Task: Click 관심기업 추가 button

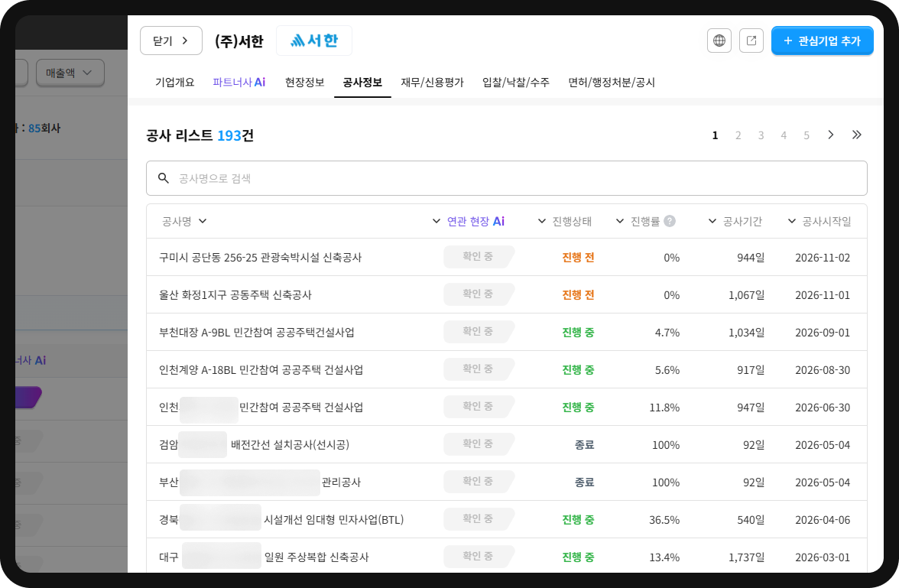Action: (x=823, y=41)
